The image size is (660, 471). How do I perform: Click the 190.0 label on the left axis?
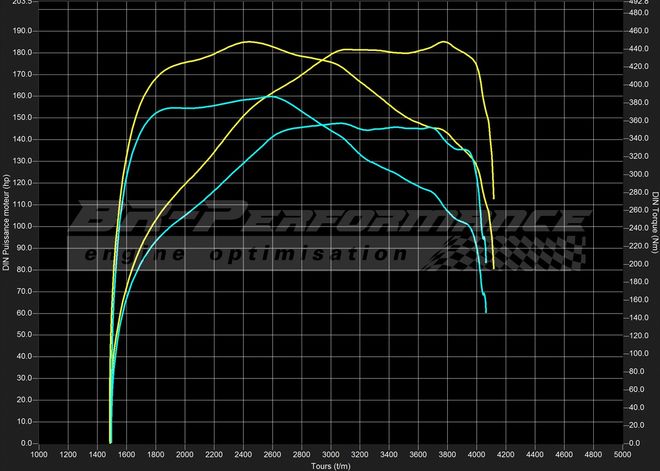20,31
